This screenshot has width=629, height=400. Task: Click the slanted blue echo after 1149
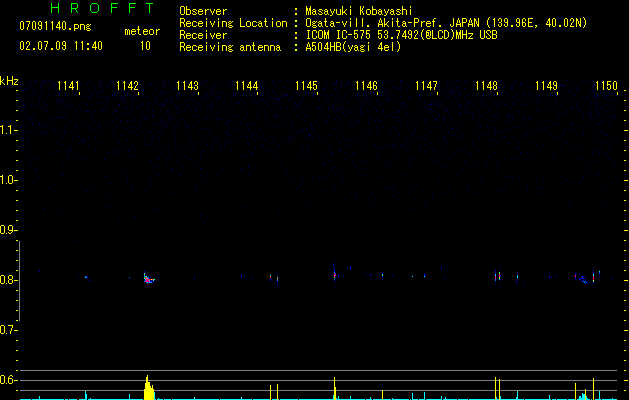pyautogui.click(x=582, y=279)
